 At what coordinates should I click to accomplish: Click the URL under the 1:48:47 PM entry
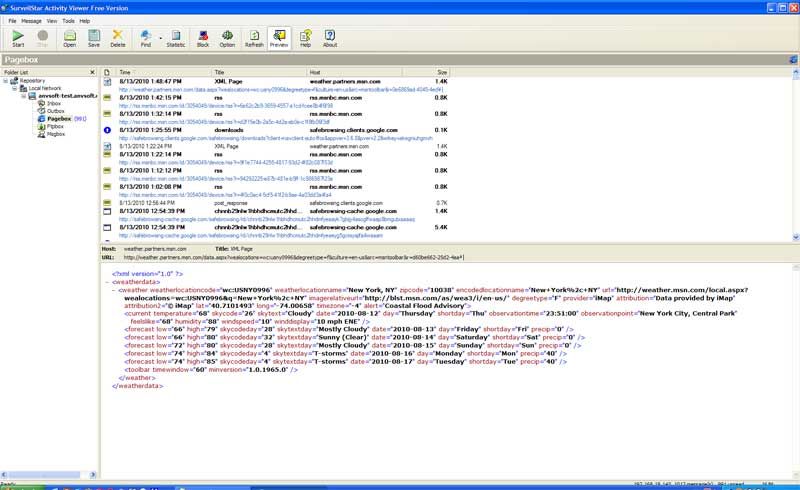[281, 89]
